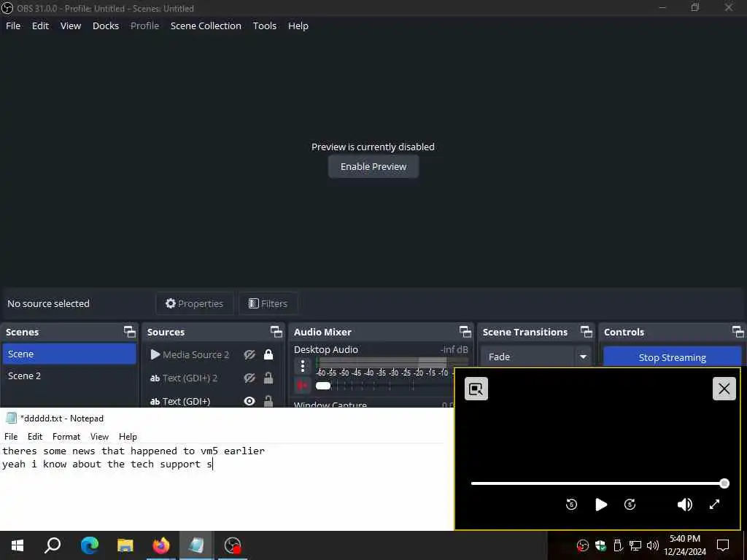Undock the Scene Transitions panel

[x=586, y=332]
